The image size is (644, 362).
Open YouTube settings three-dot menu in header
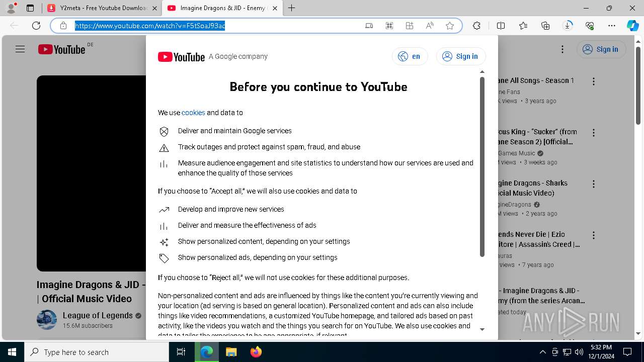tap(562, 49)
